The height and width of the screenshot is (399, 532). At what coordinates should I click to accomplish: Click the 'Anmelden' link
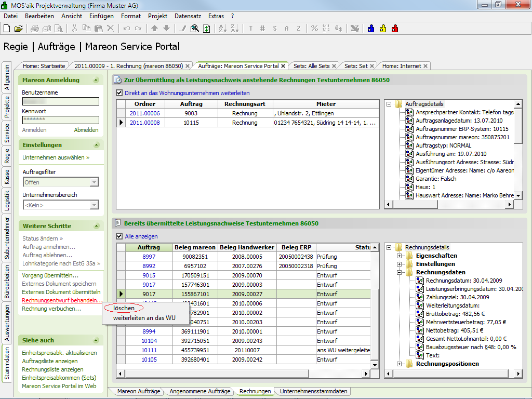tap(34, 130)
